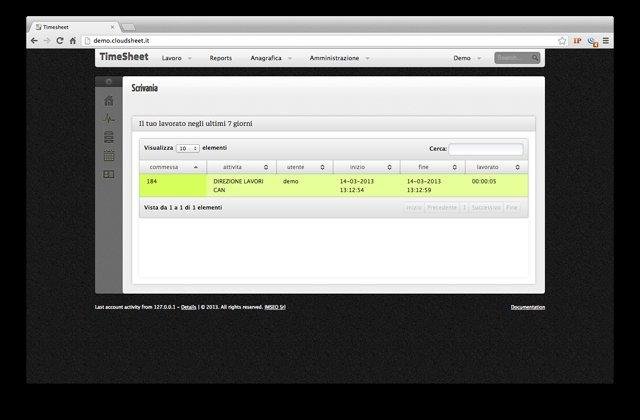Click the page 1 pagination button
The height and width of the screenshot is (420, 640).
coord(464,207)
